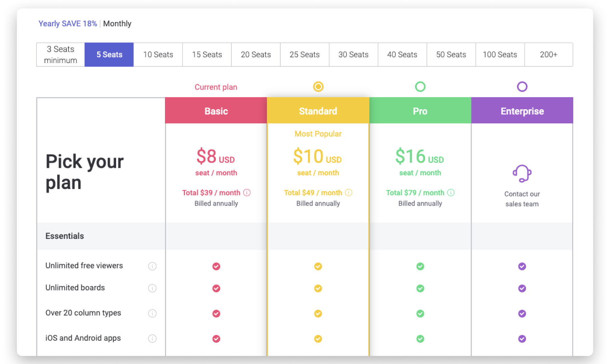
Task: Show info for iOS and Android apps
Action: coord(152,338)
